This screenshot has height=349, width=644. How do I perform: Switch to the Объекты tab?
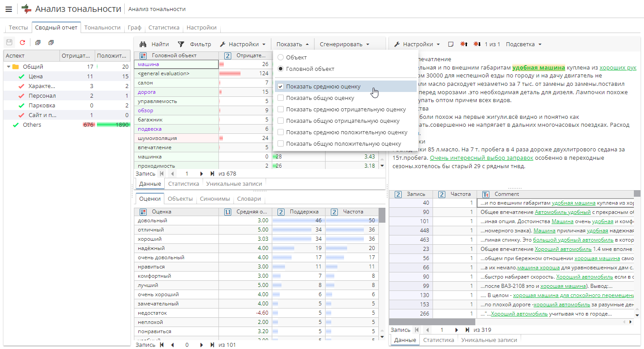(180, 198)
